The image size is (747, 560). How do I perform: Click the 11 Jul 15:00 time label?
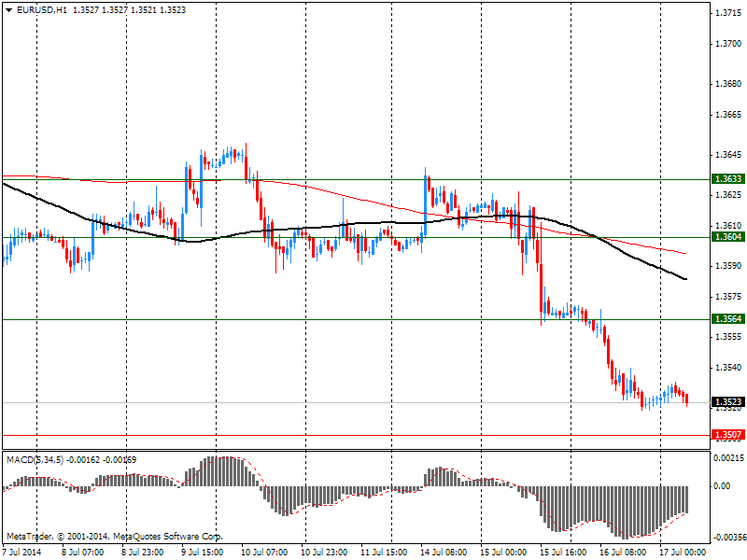(x=384, y=553)
